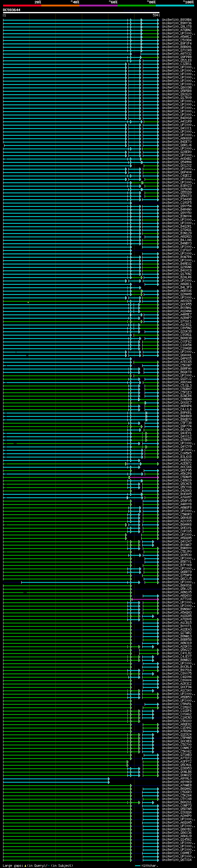Click hit label UniRef100_Q4XEV1
The image size is (197, 868).
(177, 433)
